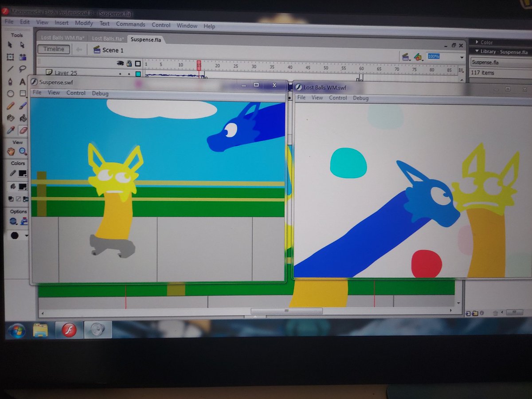This screenshot has width=532, height=399.
Task: Click the Library Properties info icon
Action: point(481,313)
